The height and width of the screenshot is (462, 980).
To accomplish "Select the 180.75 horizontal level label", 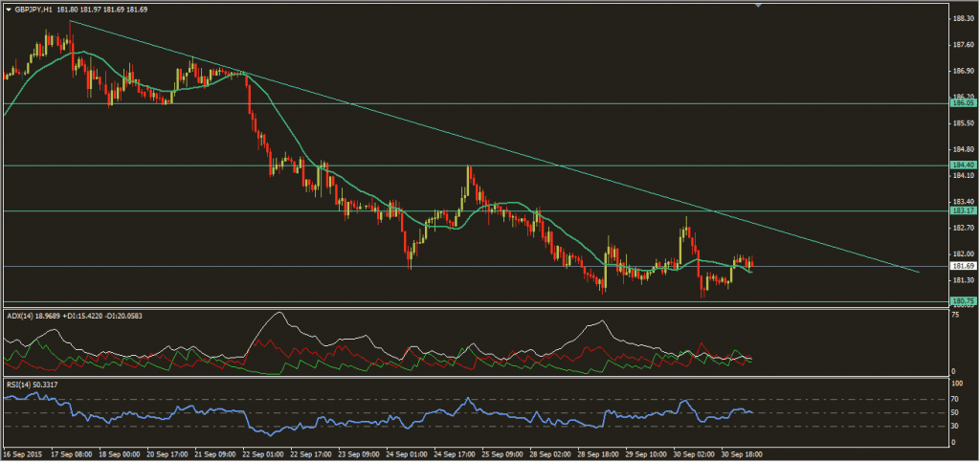I will click(963, 301).
